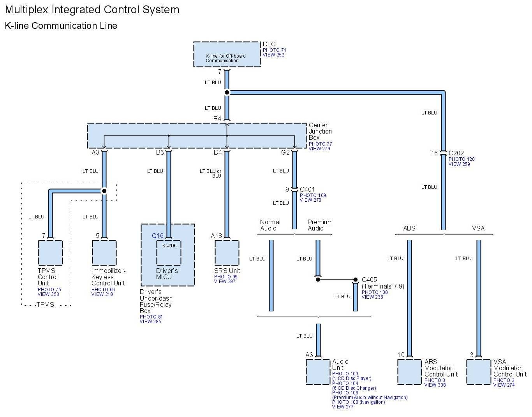Click PHOTO 103 for the 1 CD Disc Player
Screen dimensions: 532x417
(345, 374)
